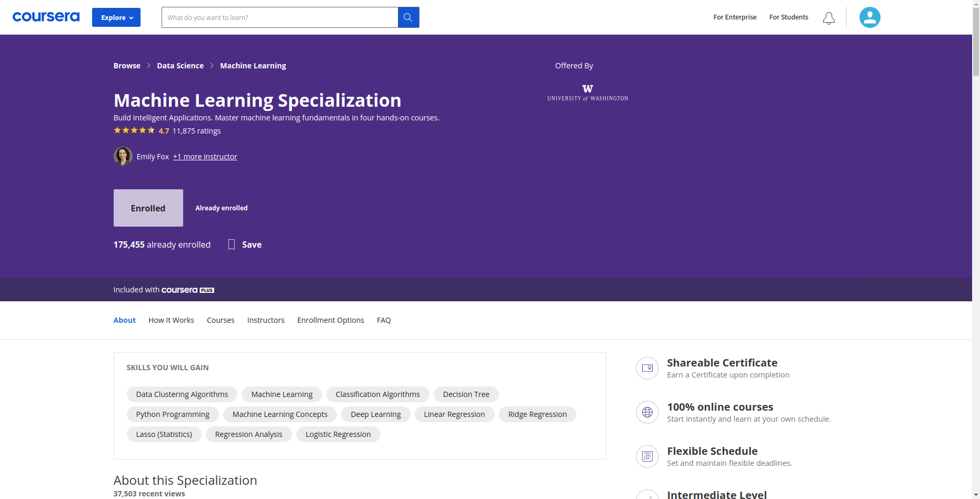Click '175,455 already enrolled' text

coord(162,245)
